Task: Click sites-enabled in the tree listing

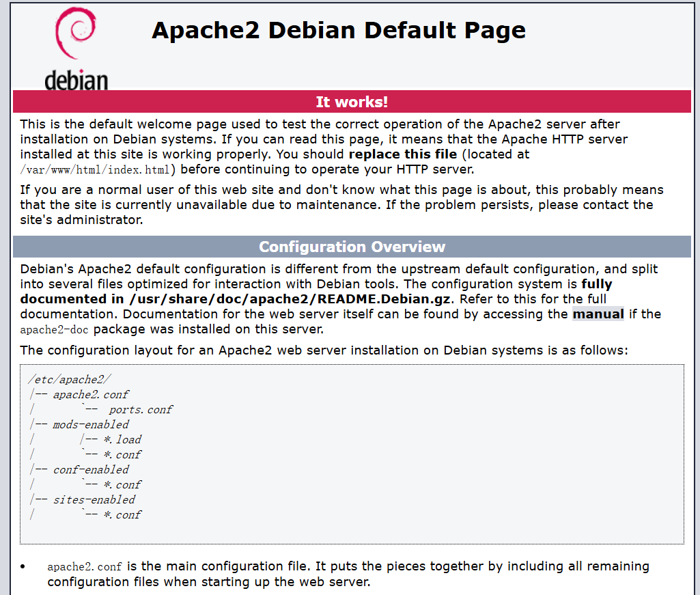Action: (94, 500)
